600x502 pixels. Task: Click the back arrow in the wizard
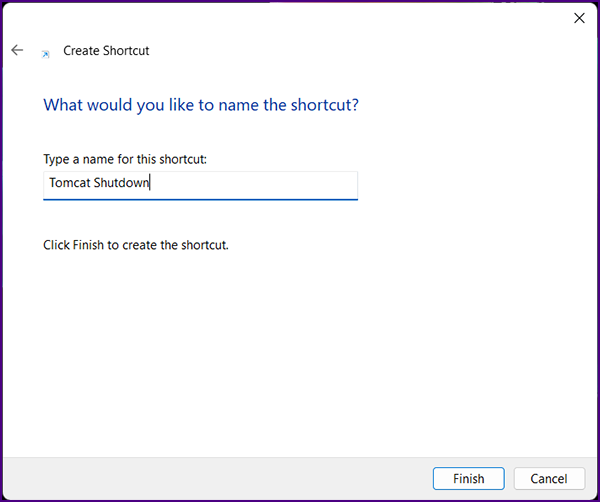[17, 50]
